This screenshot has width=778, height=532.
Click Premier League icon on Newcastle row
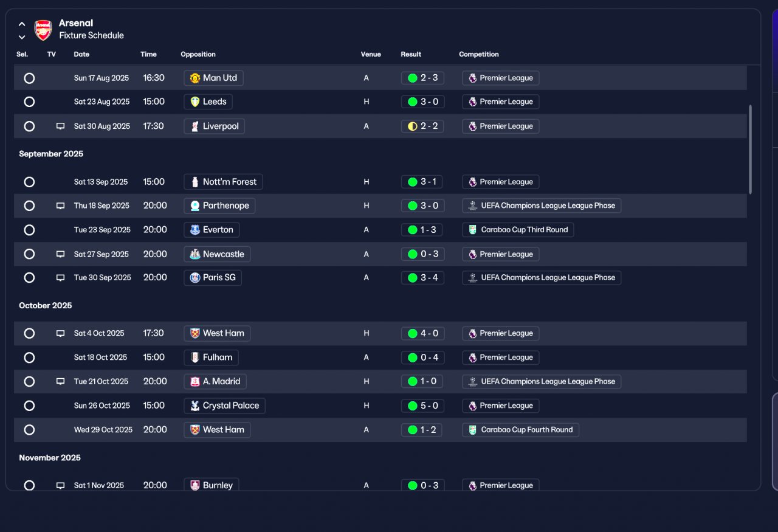tap(472, 254)
